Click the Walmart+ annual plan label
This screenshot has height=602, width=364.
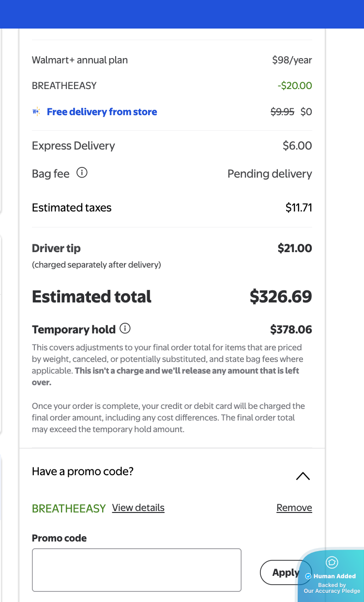(x=80, y=60)
